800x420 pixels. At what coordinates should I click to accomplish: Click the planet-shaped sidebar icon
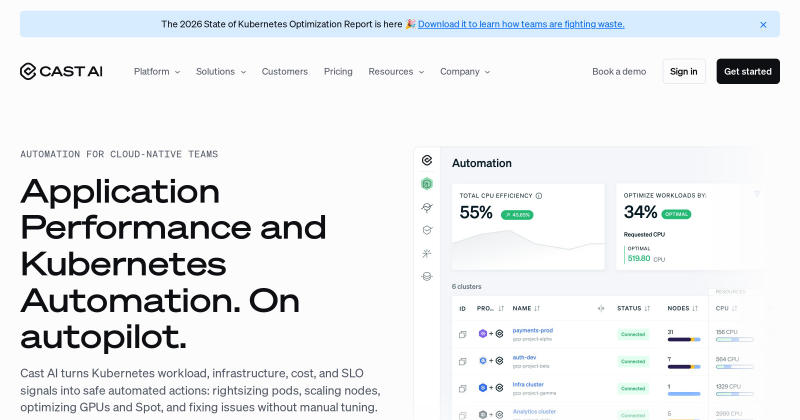coord(427,207)
